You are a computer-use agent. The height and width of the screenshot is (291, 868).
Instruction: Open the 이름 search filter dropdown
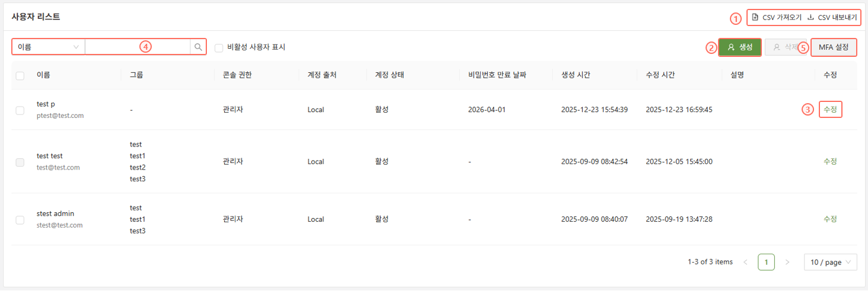click(x=49, y=47)
